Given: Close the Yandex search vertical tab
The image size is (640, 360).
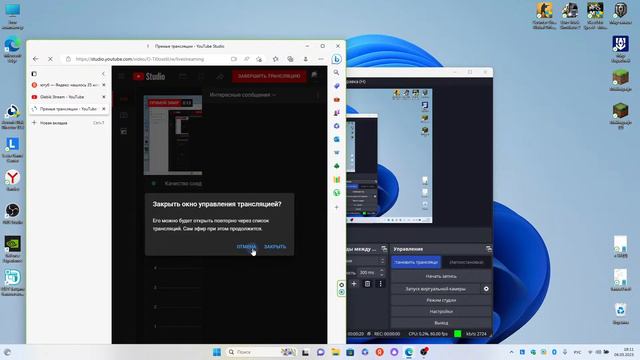Looking at the screenshot, I should [104, 85].
